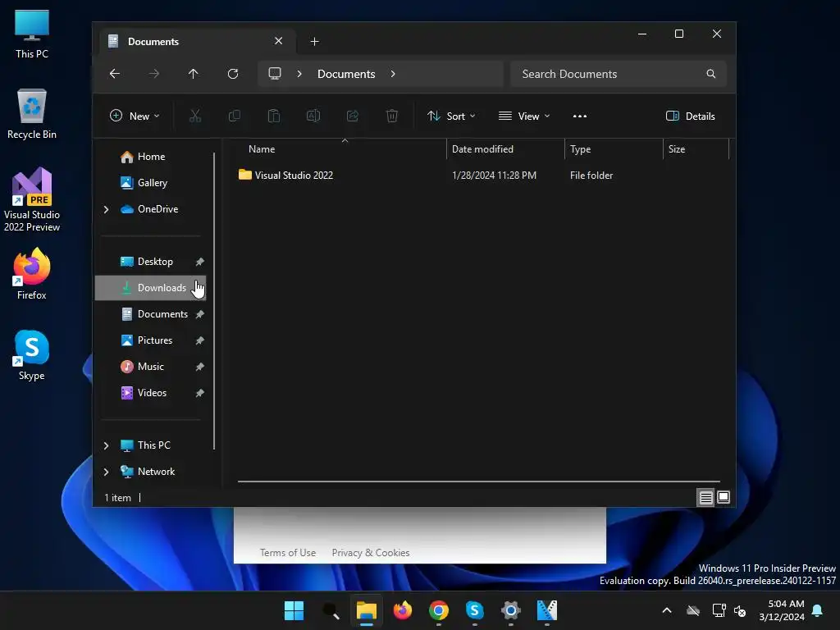Click Settings gear in the taskbar
Viewport: 840px width, 630px height.
point(511,610)
